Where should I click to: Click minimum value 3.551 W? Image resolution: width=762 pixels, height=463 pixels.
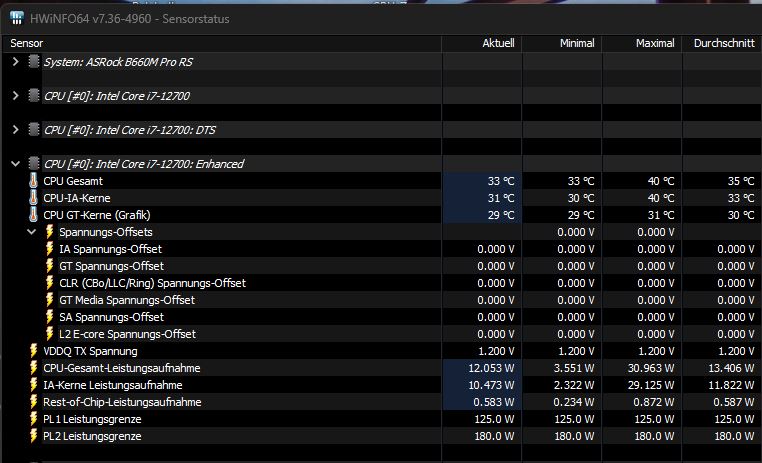(573, 368)
